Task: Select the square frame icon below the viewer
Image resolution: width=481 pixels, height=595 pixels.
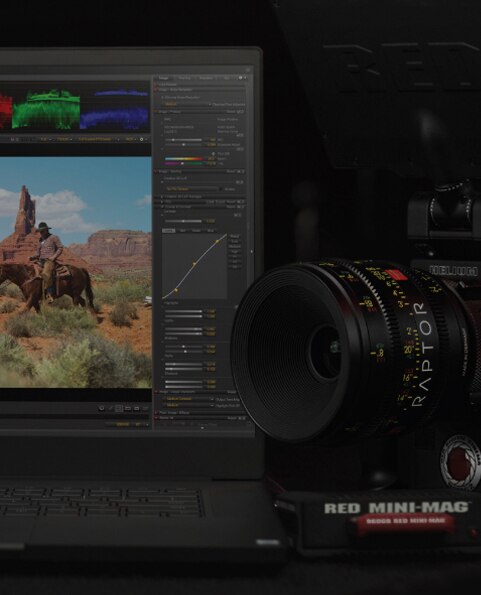Action: pos(119,408)
